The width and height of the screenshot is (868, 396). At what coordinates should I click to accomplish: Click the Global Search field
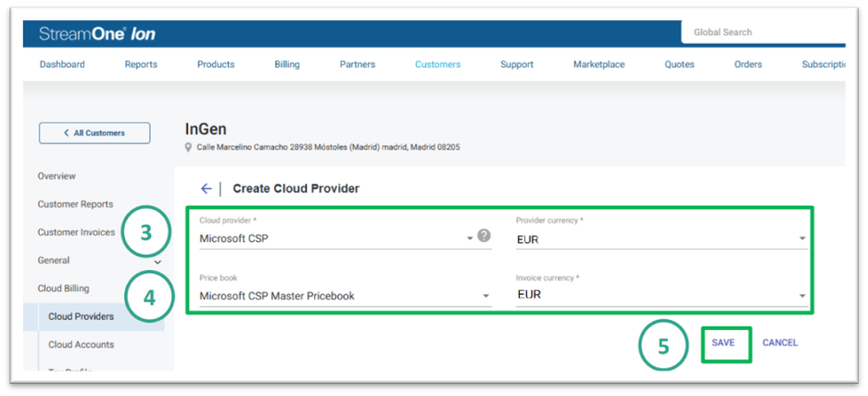pyautogui.click(x=764, y=32)
